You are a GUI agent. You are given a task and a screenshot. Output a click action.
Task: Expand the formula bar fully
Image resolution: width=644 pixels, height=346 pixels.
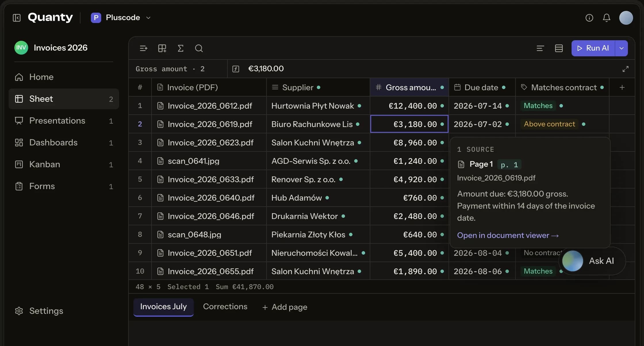click(625, 69)
